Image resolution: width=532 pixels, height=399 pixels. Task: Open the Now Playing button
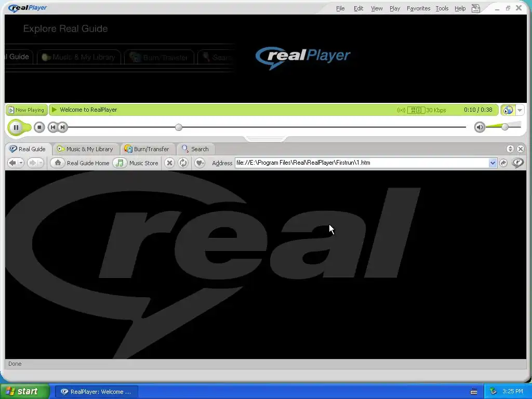point(26,110)
